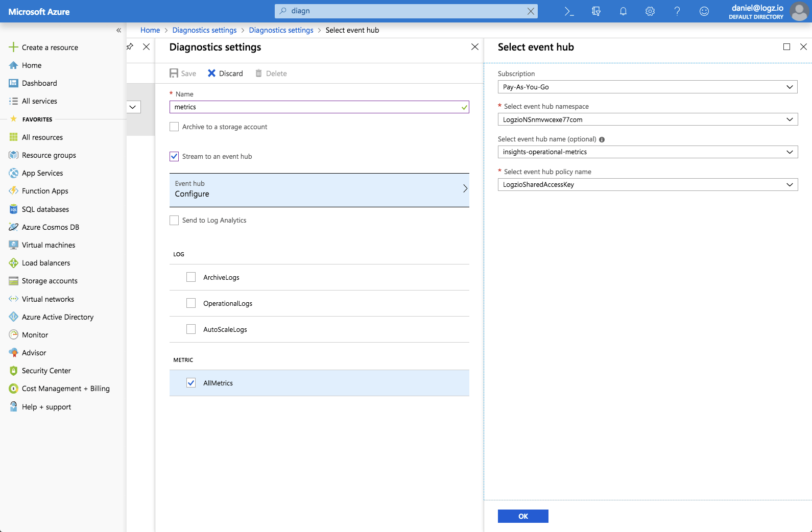Maximize the Select event hub blade
812x532 pixels.
pyautogui.click(x=786, y=46)
